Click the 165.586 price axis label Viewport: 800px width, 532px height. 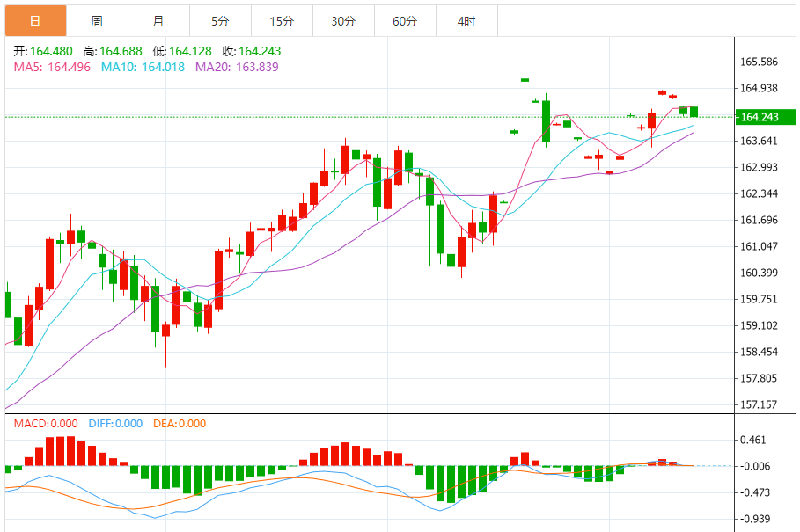[x=760, y=62]
